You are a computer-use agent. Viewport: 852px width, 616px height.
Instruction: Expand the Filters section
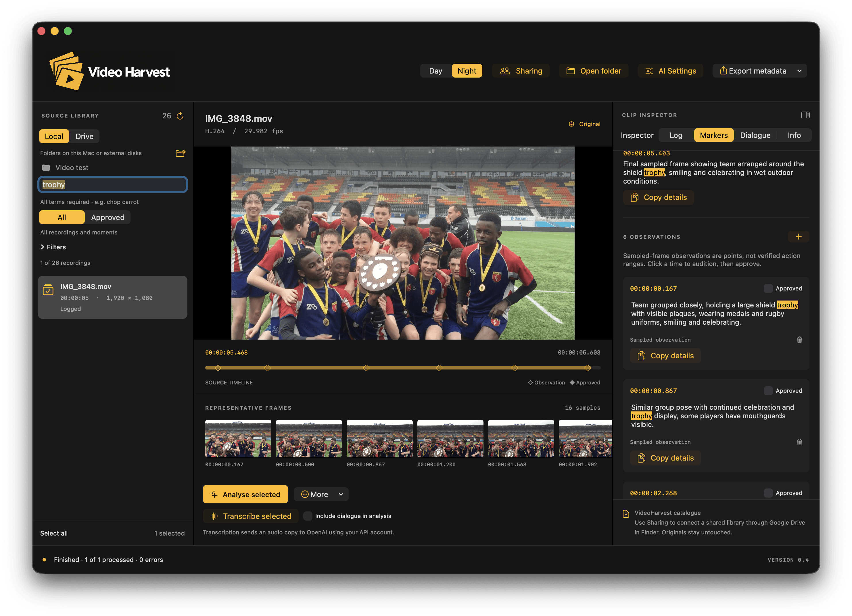[x=53, y=247]
